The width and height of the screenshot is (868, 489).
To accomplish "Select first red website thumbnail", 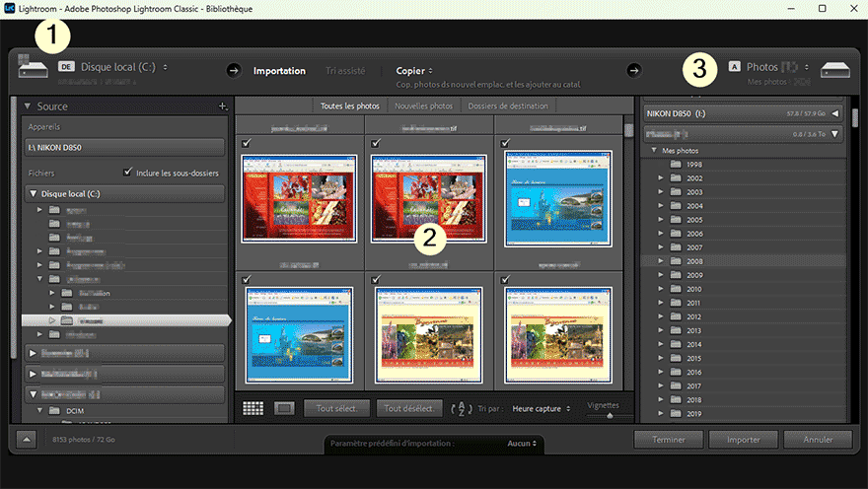I will [x=299, y=198].
